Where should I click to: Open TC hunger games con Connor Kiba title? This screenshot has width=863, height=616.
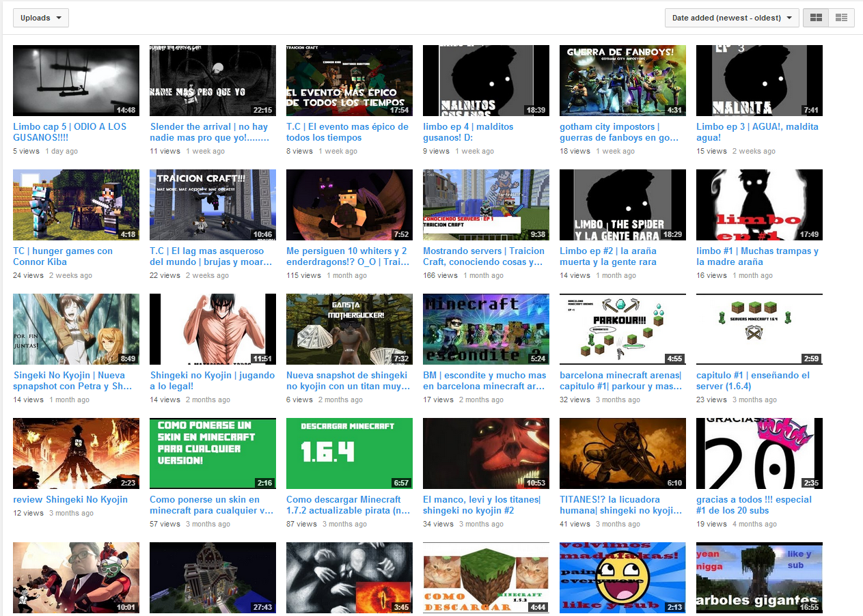coord(63,256)
